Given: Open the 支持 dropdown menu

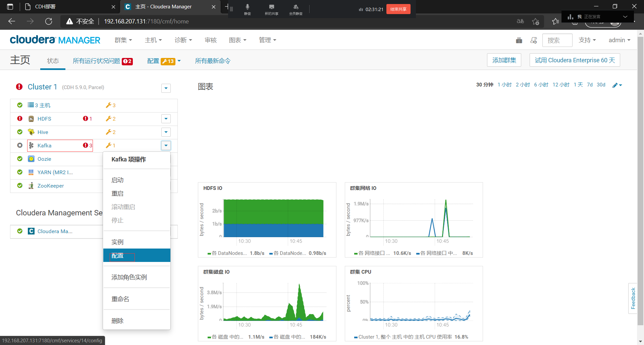Looking at the screenshot, I should pyautogui.click(x=587, y=40).
